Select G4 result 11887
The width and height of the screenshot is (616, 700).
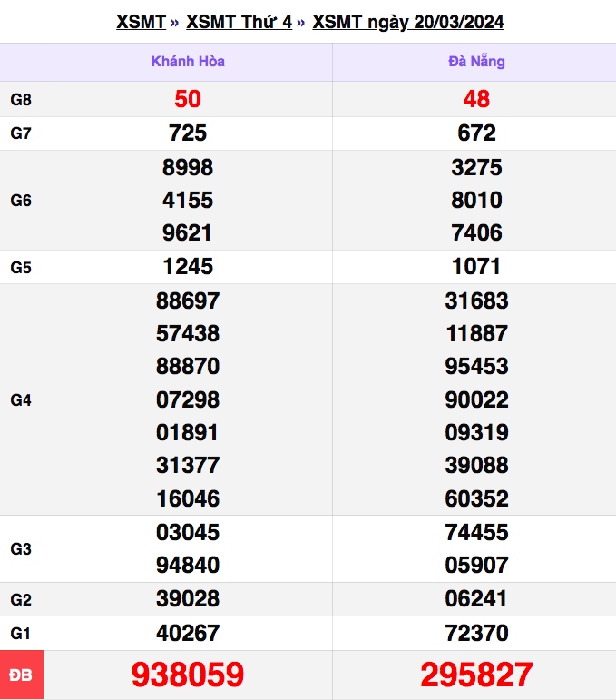click(476, 333)
